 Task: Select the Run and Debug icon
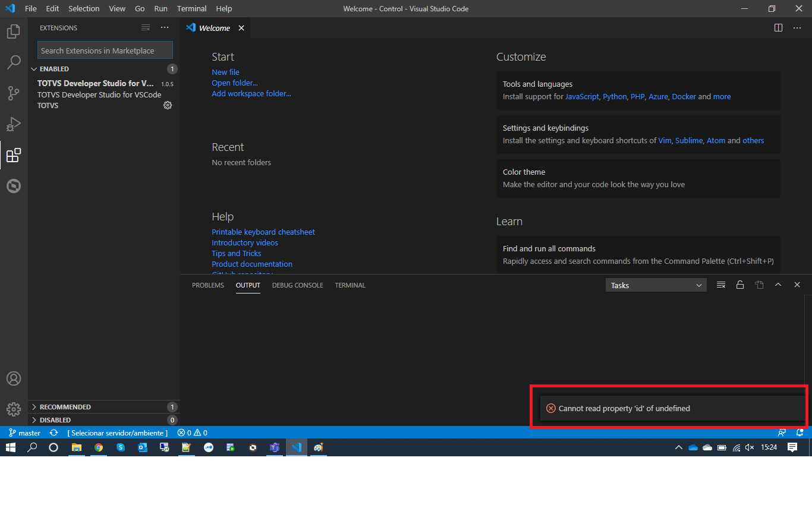tap(14, 124)
